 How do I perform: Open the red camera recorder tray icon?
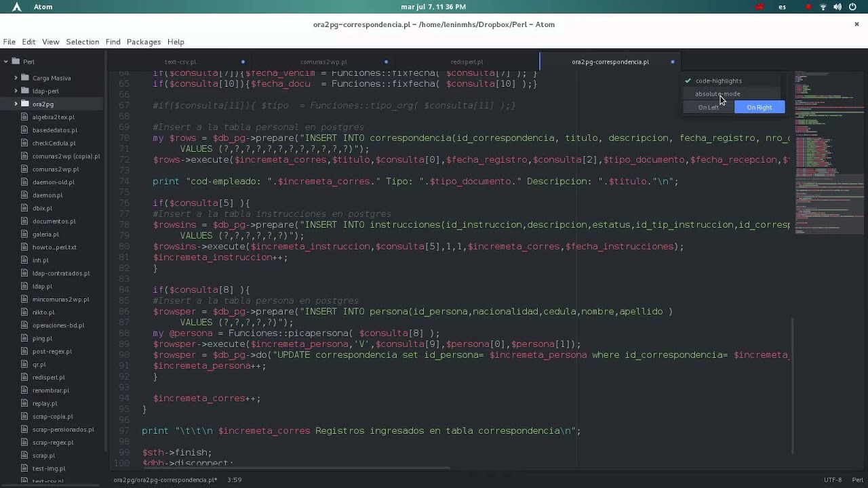(x=759, y=7)
